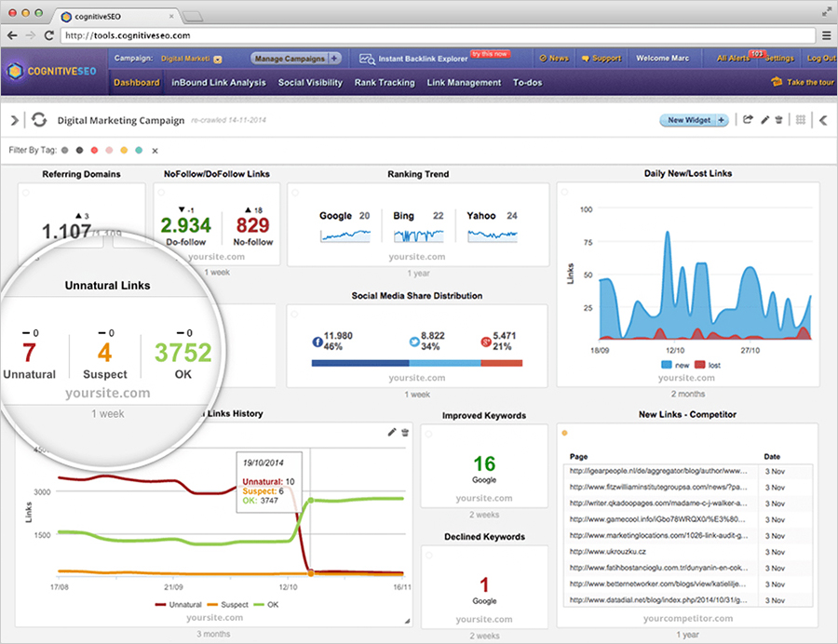Click the Manage Campaigns button
838x644 pixels.
295,59
